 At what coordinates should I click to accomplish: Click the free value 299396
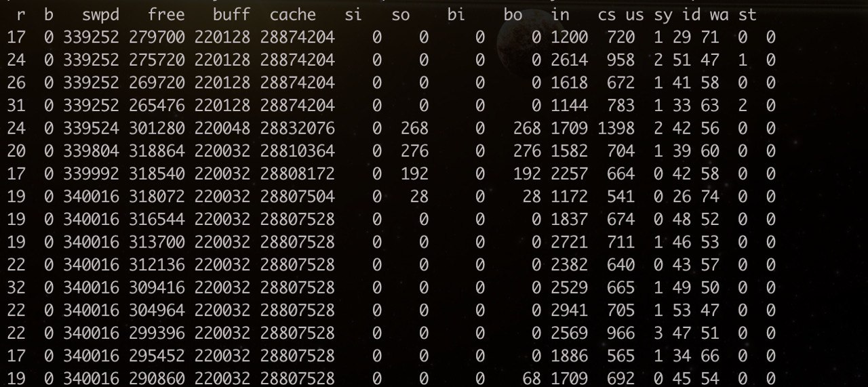pyautogui.click(x=156, y=333)
